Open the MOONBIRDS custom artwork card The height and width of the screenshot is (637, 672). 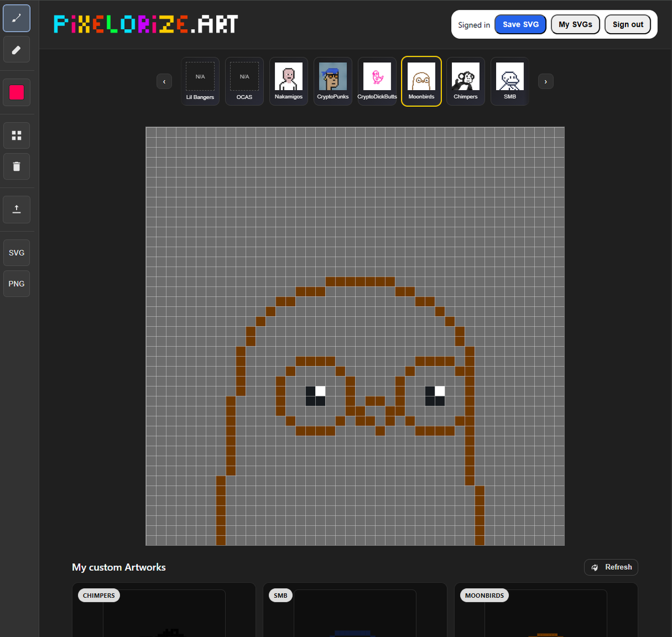pos(546,610)
